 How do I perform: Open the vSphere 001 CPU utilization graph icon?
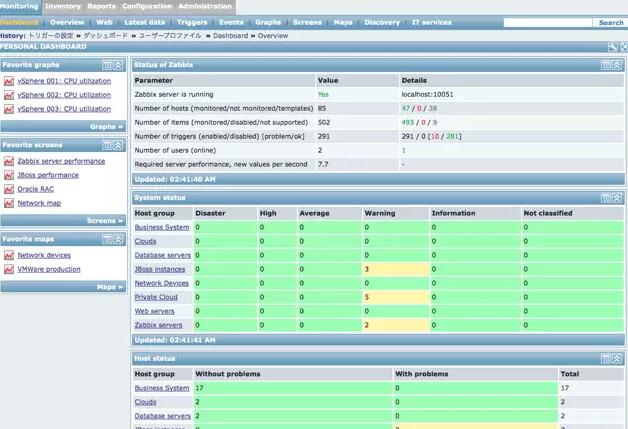[9, 81]
